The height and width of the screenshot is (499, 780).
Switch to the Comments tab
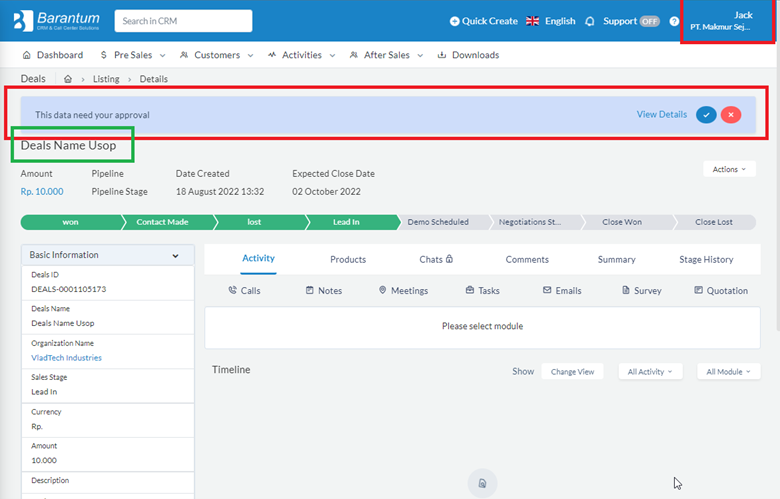point(527,259)
